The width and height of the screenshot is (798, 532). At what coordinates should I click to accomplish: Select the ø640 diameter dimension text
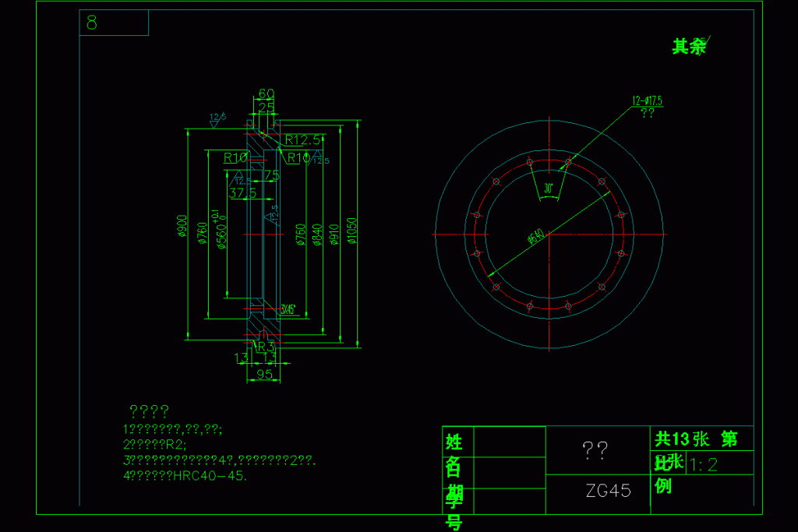(x=536, y=237)
